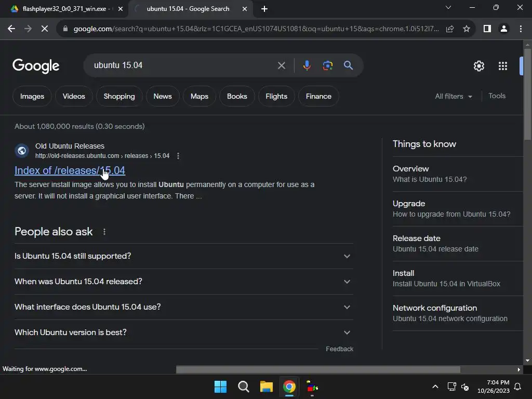Open network status tray icon
Viewport: 532px width, 399px height.
pos(451,387)
